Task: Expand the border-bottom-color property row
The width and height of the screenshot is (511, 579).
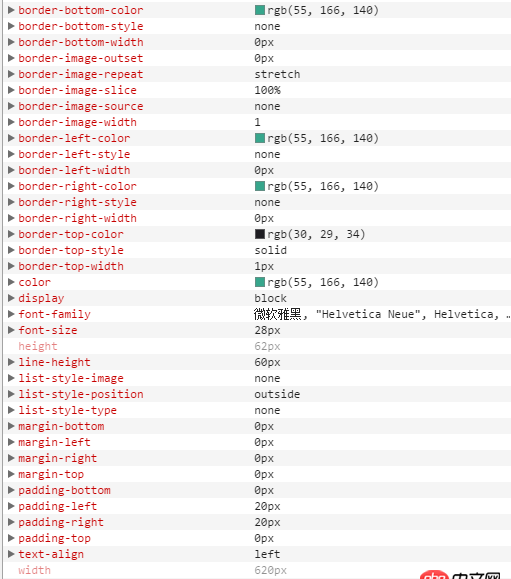Action: pos(11,10)
